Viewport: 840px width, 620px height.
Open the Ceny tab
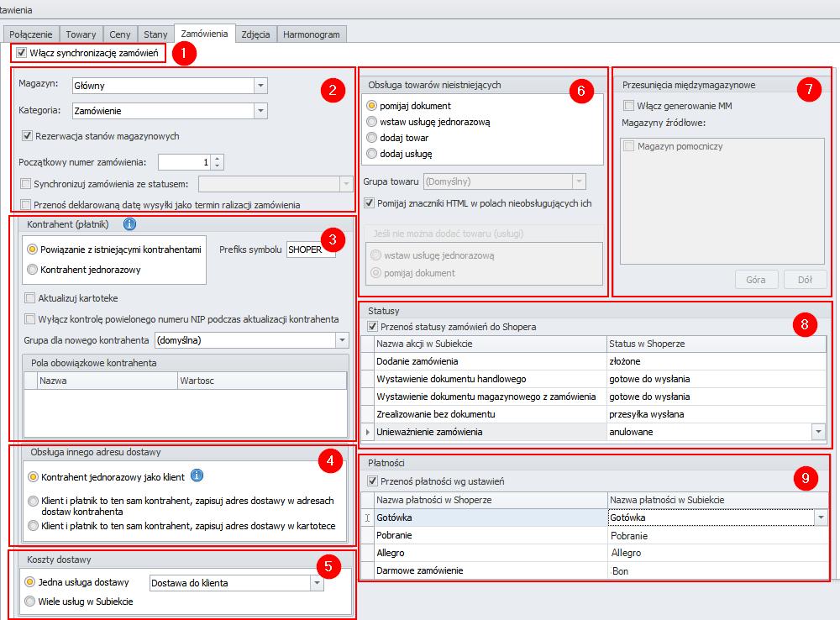click(x=120, y=34)
